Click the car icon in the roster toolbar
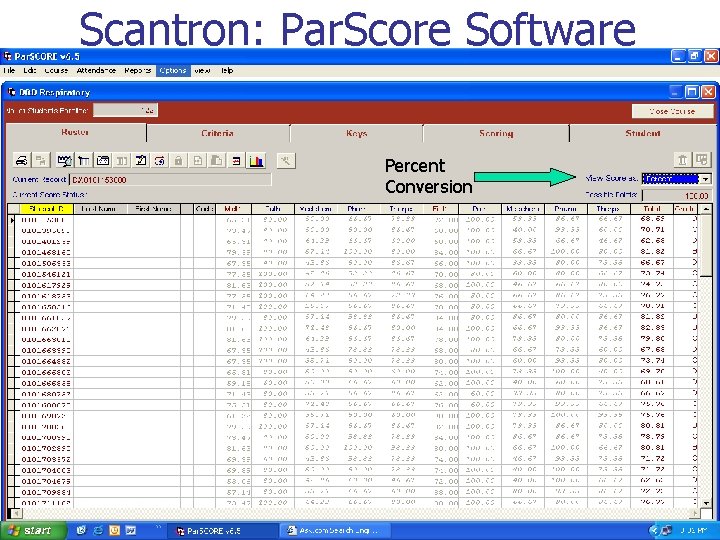The image size is (720, 540). (x=22, y=160)
